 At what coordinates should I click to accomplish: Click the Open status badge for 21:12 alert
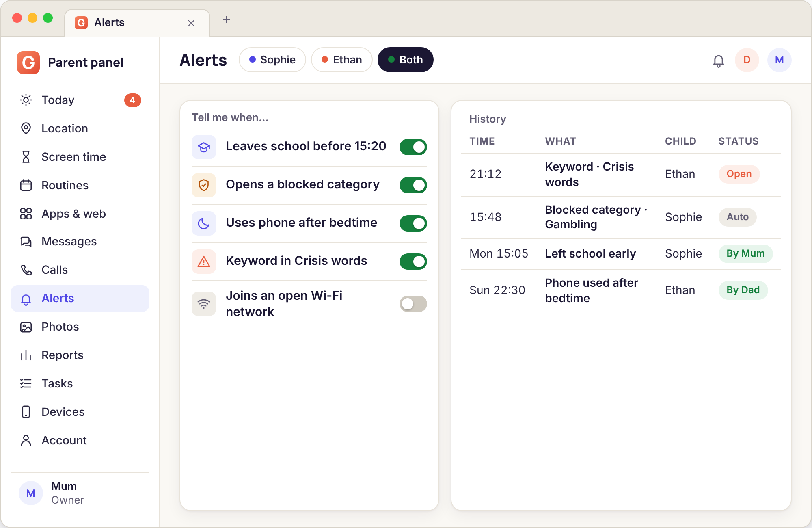coord(739,174)
